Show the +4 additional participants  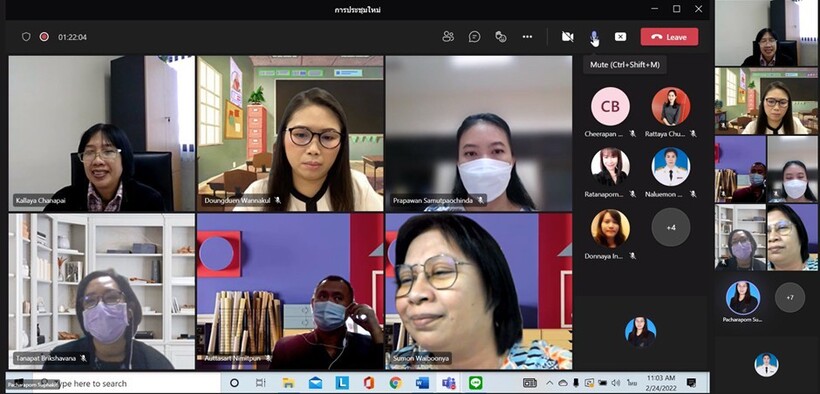[671, 228]
